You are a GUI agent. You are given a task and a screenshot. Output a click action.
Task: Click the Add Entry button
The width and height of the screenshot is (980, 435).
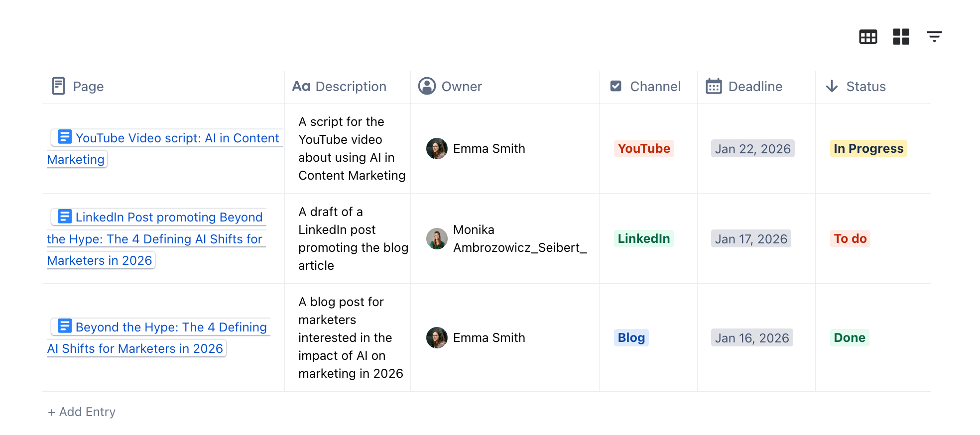click(x=82, y=412)
